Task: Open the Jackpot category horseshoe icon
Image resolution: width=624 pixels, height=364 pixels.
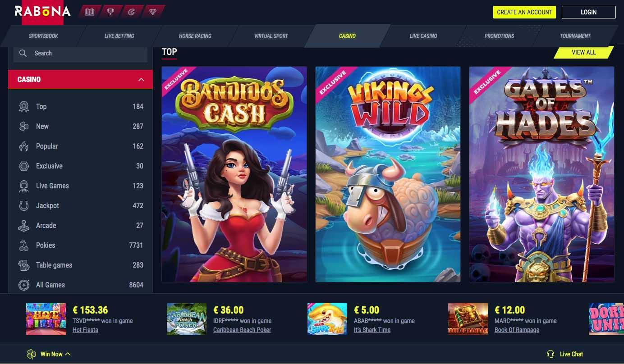Action: click(24, 205)
